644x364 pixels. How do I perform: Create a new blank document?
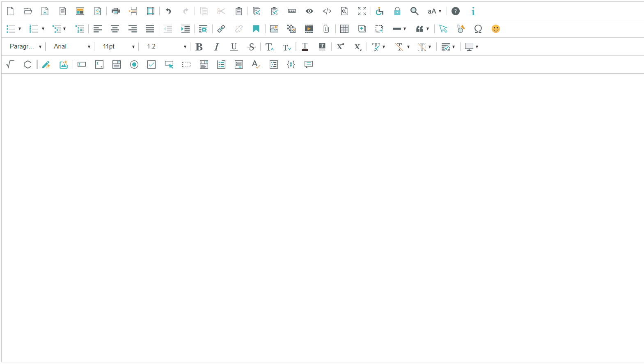[10, 11]
